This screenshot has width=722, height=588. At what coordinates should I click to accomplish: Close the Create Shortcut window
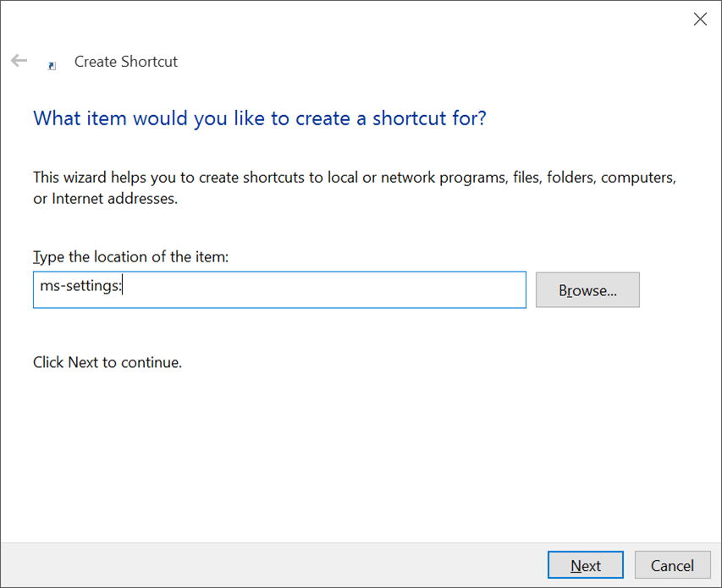[700, 19]
